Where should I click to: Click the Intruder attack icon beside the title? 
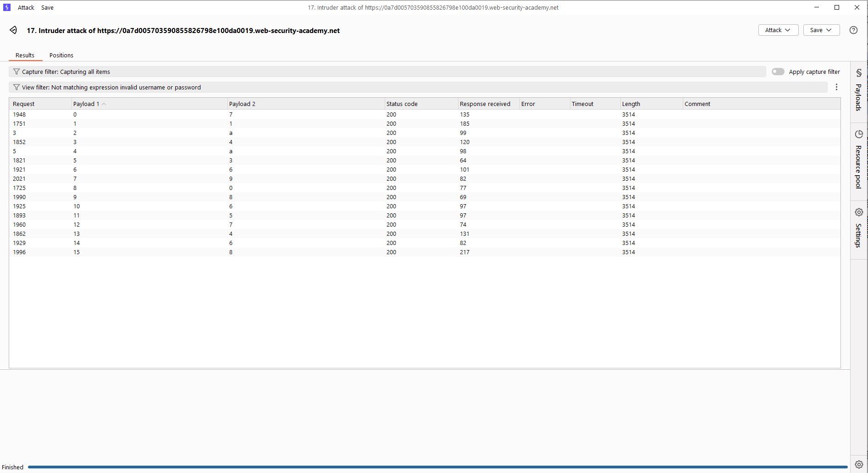point(13,30)
